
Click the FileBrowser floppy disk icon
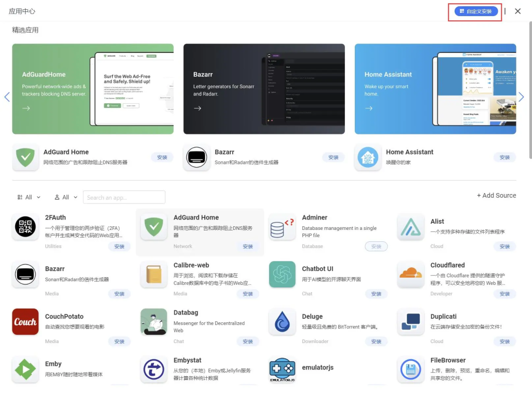click(410, 369)
